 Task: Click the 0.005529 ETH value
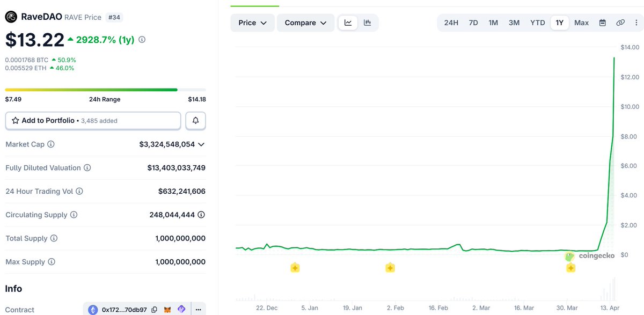[x=26, y=68]
